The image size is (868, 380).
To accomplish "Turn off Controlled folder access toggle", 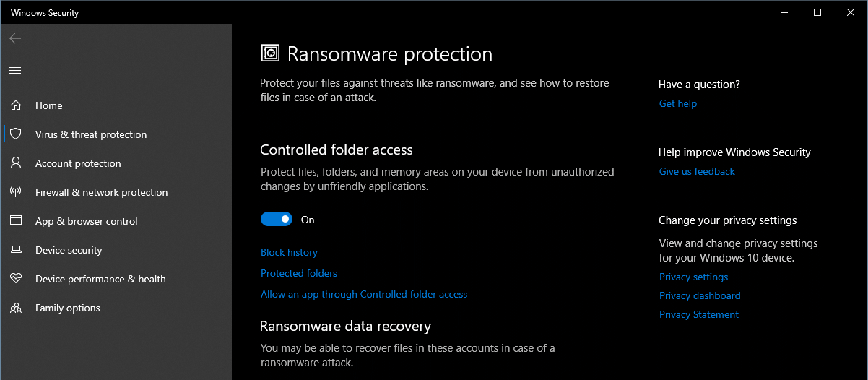I will tap(277, 220).
